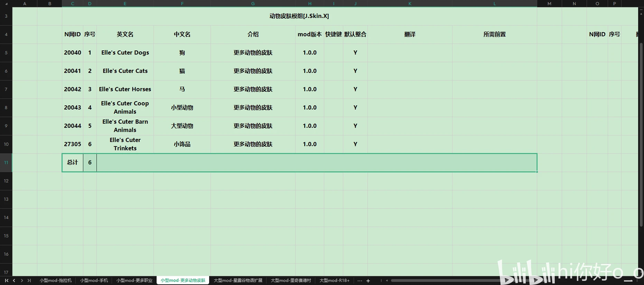Click the 翻译 header cell
Screen dimensions: 644x285
point(410,35)
